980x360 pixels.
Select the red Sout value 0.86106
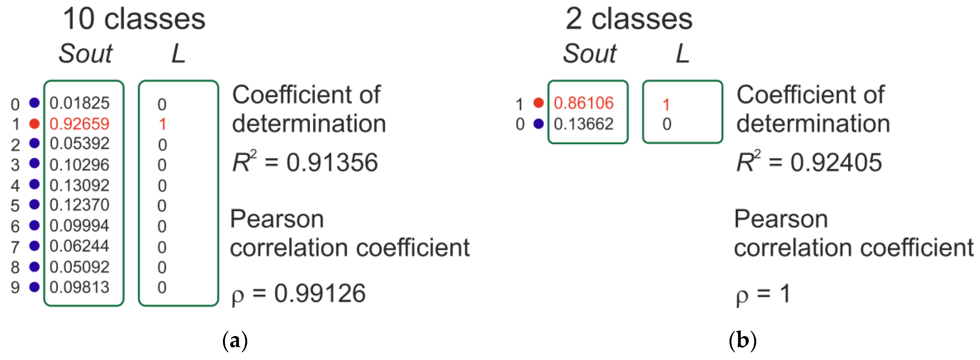[584, 103]
